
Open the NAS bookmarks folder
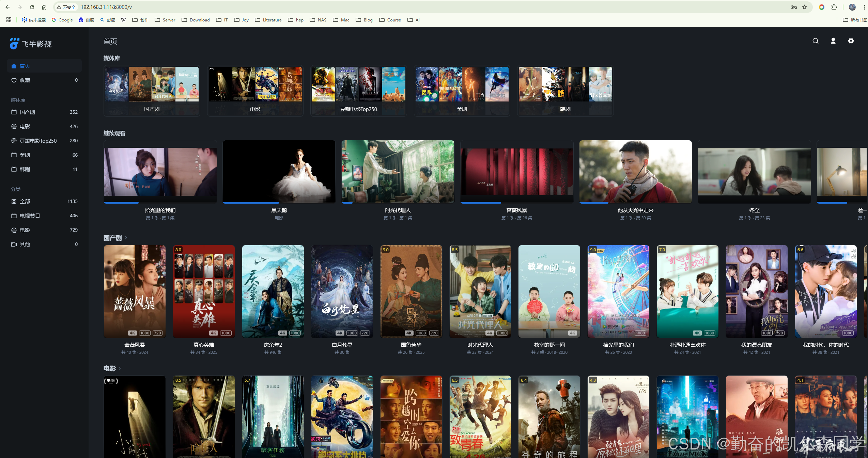(318, 20)
